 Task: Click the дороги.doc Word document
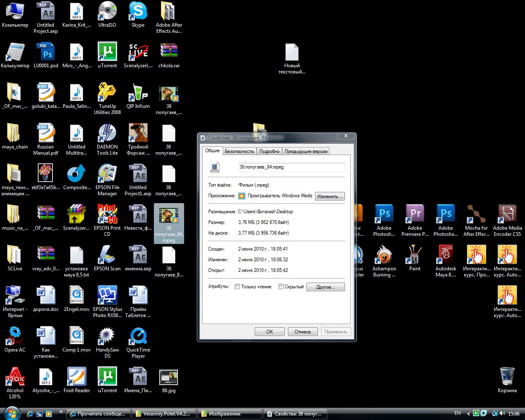[46, 299]
